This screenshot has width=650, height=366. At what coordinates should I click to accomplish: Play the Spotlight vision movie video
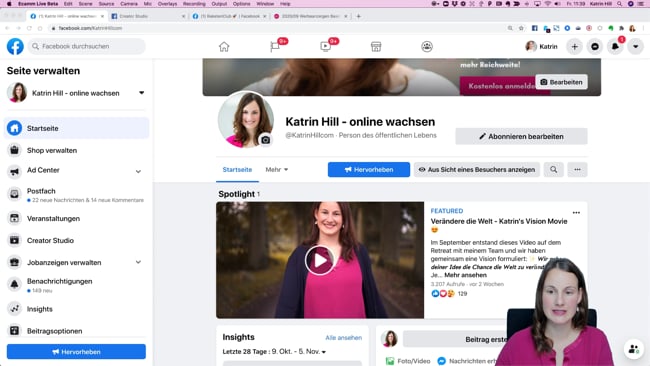tap(320, 260)
